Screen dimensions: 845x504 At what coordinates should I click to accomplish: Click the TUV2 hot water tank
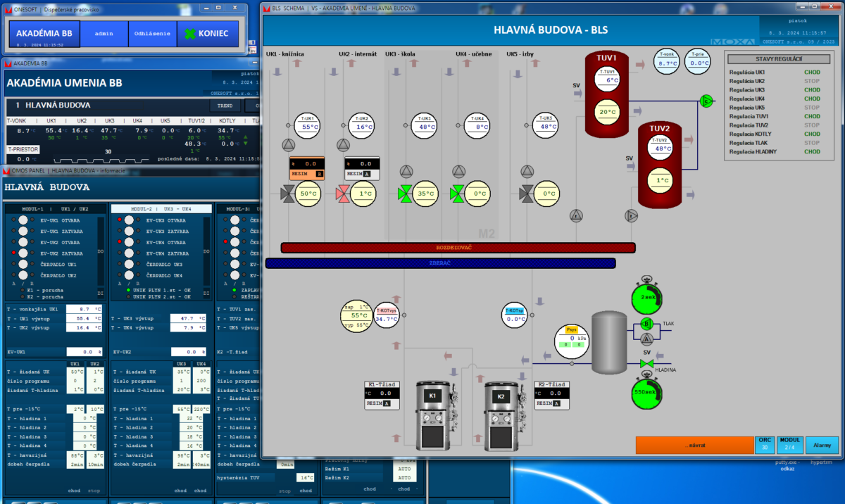[x=661, y=163]
